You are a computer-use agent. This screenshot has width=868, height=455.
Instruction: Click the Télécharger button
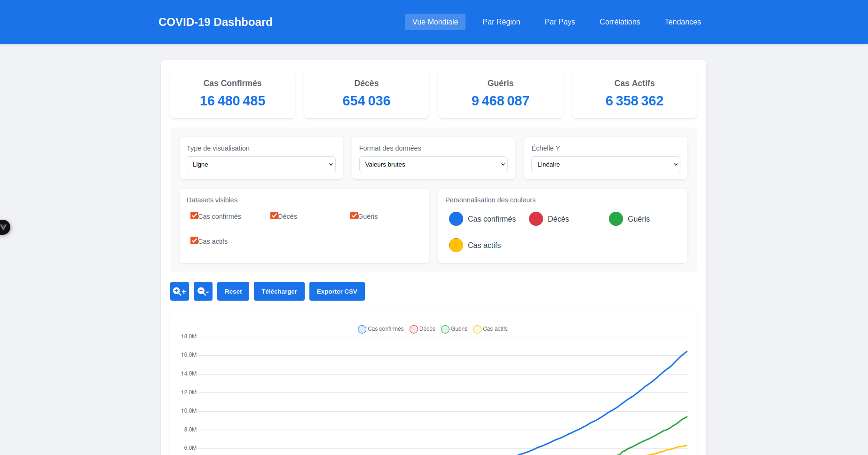click(279, 291)
